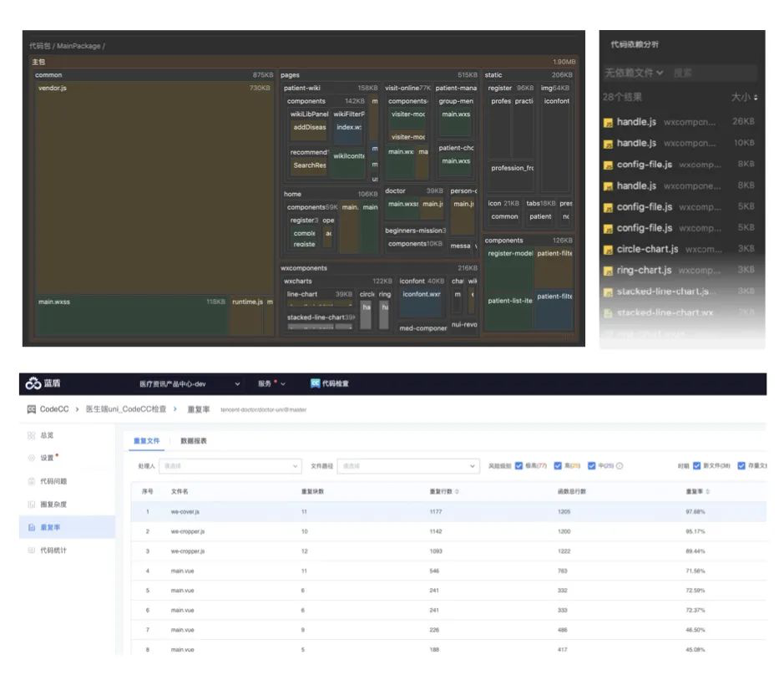Toggle the 存量文件 checkbox
Image resolution: width=784 pixels, height=690 pixels.
point(741,466)
